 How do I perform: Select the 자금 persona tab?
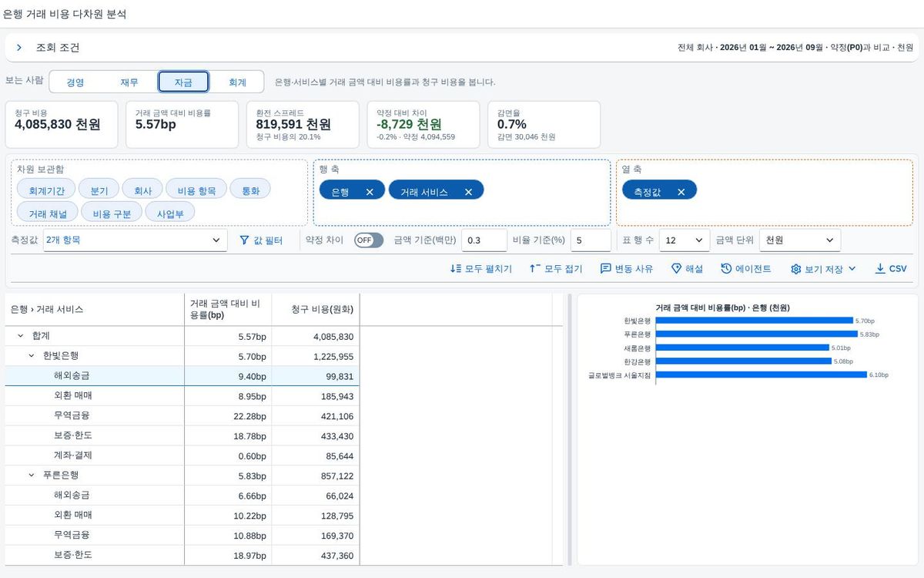[x=184, y=82]
